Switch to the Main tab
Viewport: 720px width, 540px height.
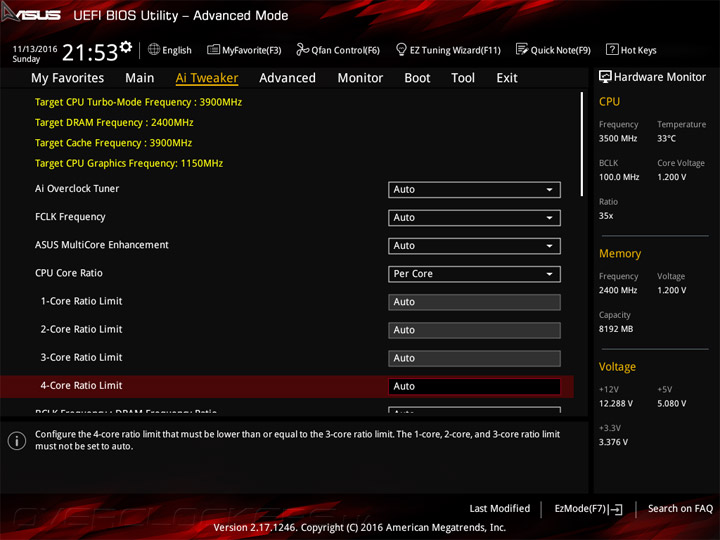click(x=140, y=78)
